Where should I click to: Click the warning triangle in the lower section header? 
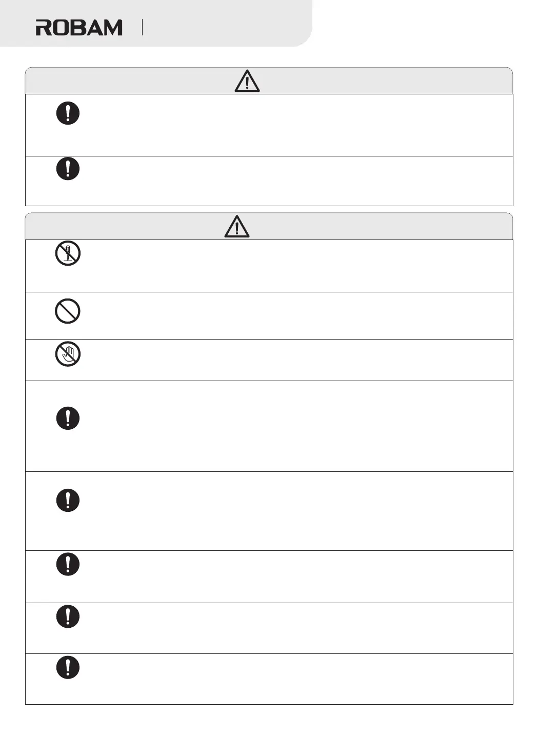coord(237,227)
